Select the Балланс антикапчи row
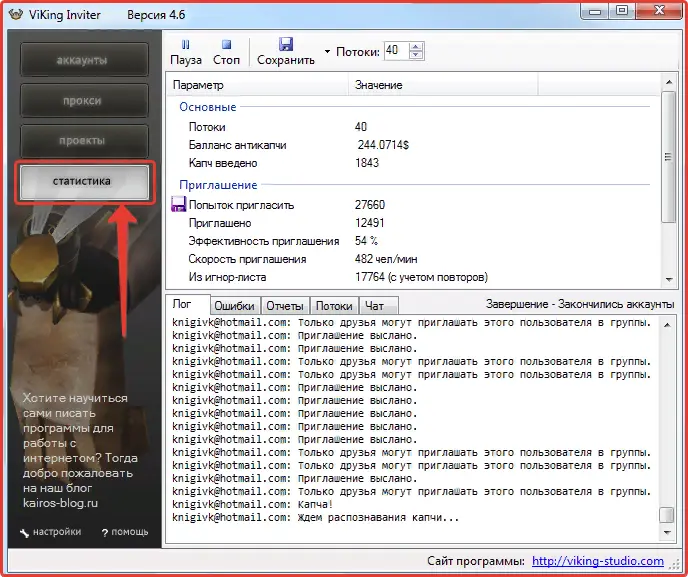 [x=412, y=145]
